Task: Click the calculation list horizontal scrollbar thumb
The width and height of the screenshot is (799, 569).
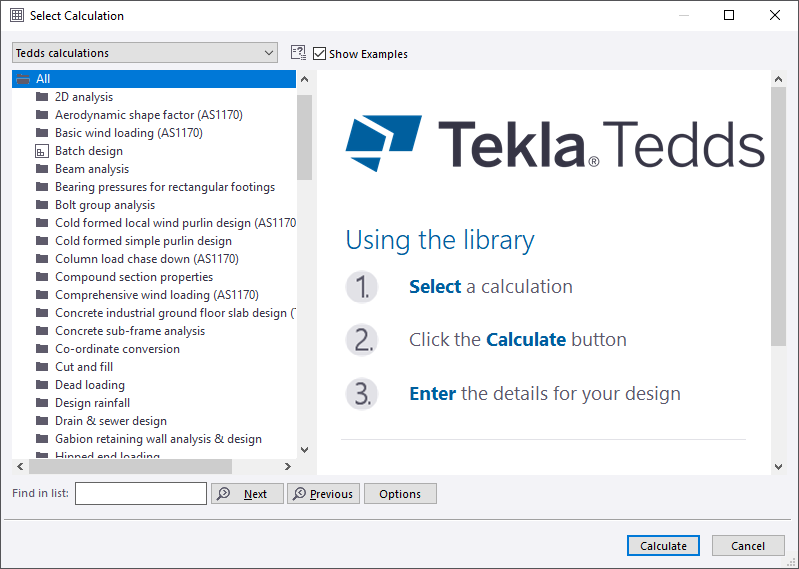Action: (x=130, y=466)
